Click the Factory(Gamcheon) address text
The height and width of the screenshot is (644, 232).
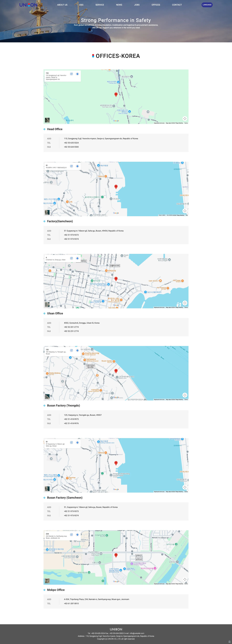pos(94,231)
